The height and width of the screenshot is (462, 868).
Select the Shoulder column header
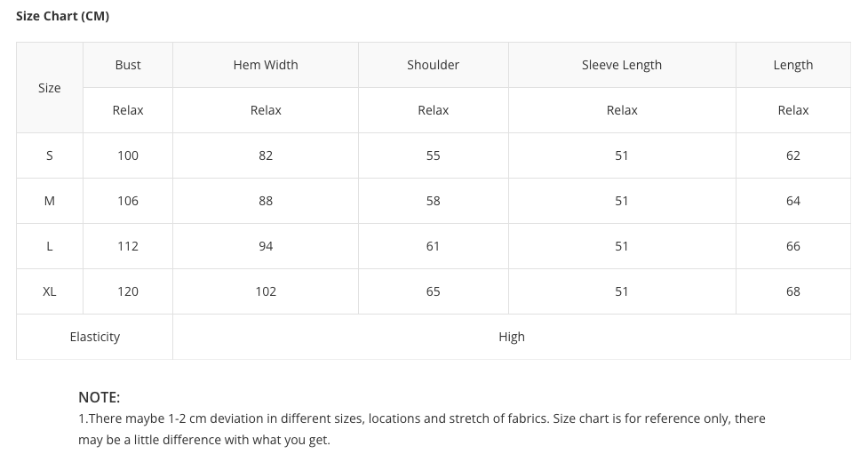point(433,65)
